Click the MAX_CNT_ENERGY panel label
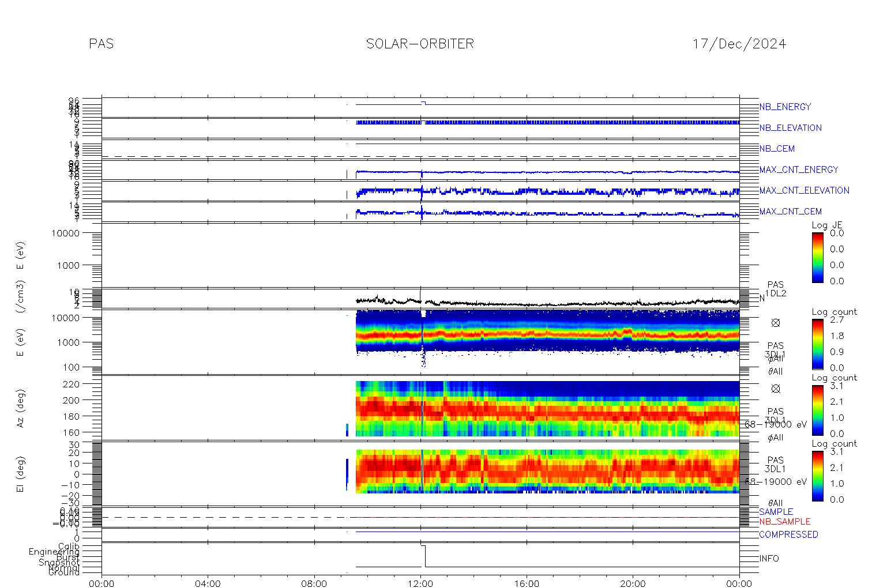Viewport: 872px width, 588px height. [x=799, y=169]
